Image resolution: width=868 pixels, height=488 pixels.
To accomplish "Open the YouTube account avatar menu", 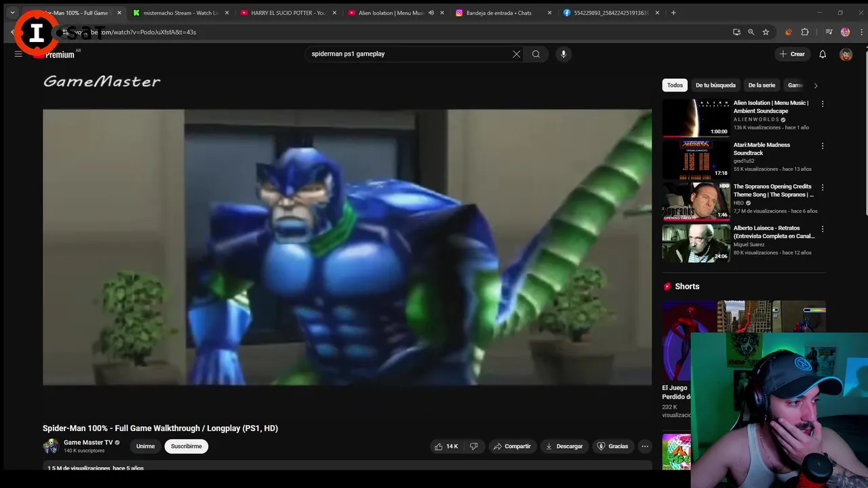I will click(x=846, y=54).
